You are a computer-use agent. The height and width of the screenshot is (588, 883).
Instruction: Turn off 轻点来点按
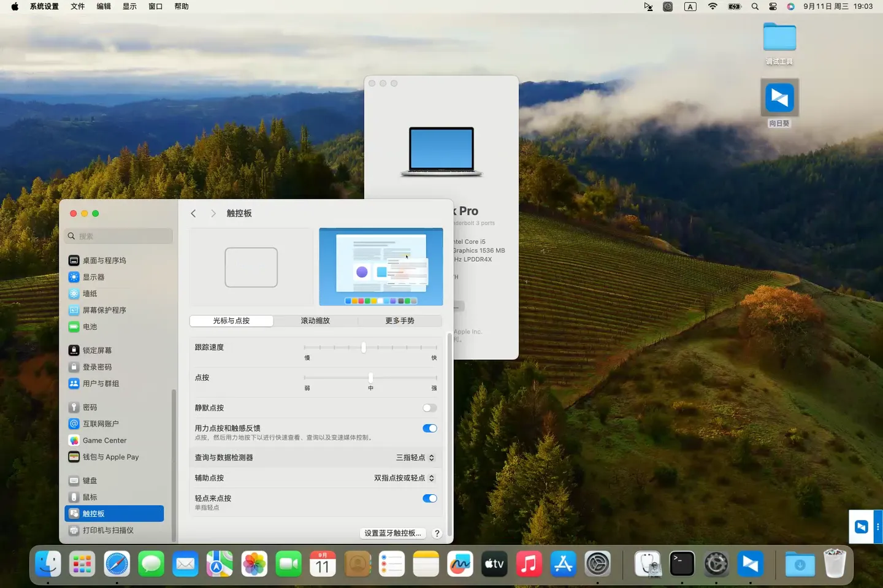pyautogui.click(x=429, y=498)
